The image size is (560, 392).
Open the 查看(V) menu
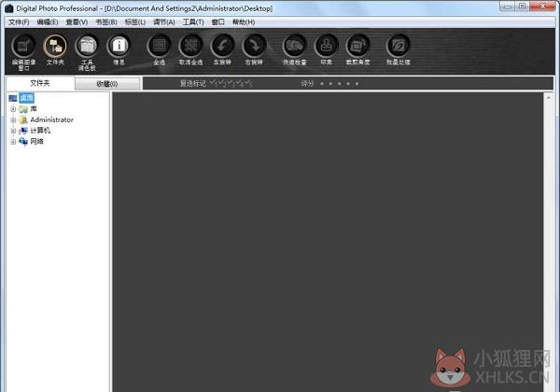click(77, 22)
